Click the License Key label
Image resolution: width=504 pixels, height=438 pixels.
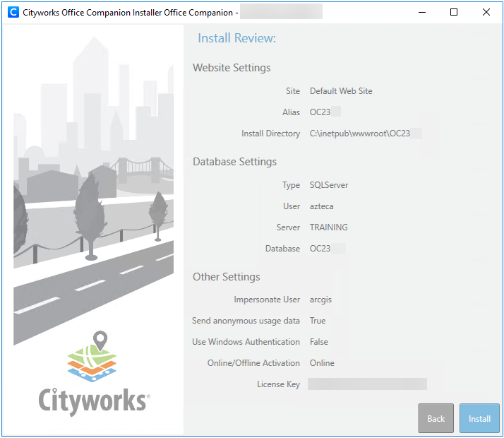[x=278, y=384]
